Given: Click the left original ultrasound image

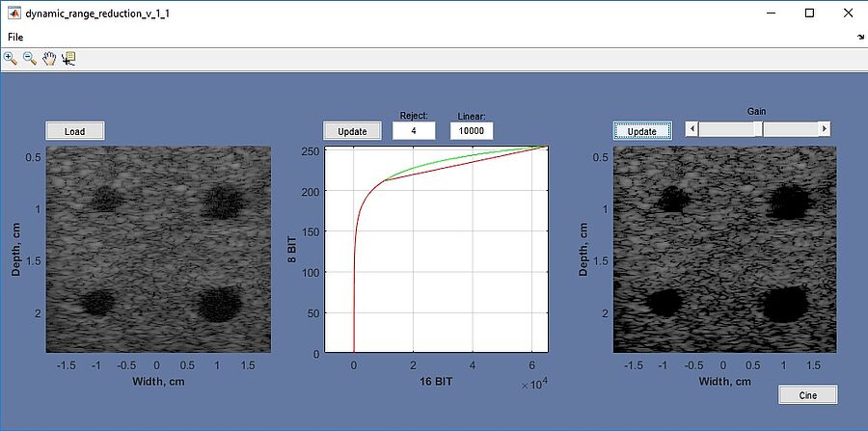Looking at the screenshot, I should [158, 249].
